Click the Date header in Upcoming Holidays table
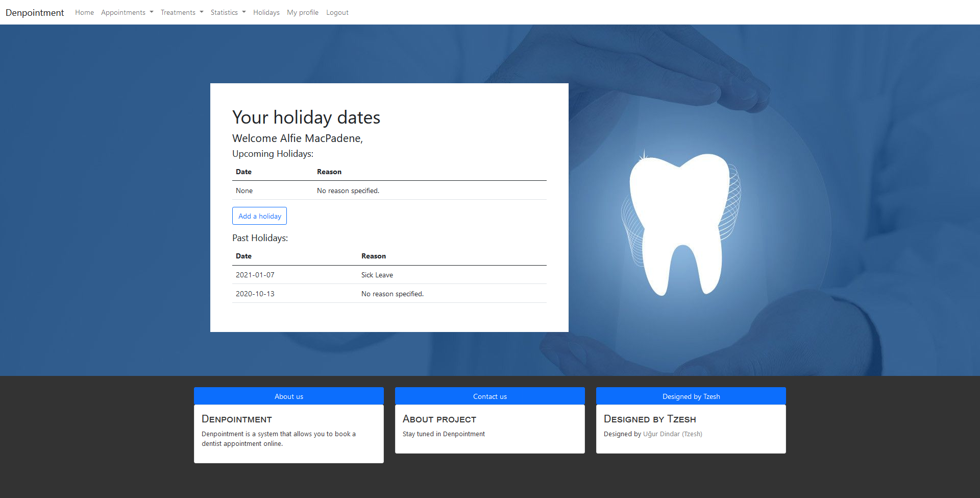The width and height of the screenshot is (980, 498). (x=243, y=172)
